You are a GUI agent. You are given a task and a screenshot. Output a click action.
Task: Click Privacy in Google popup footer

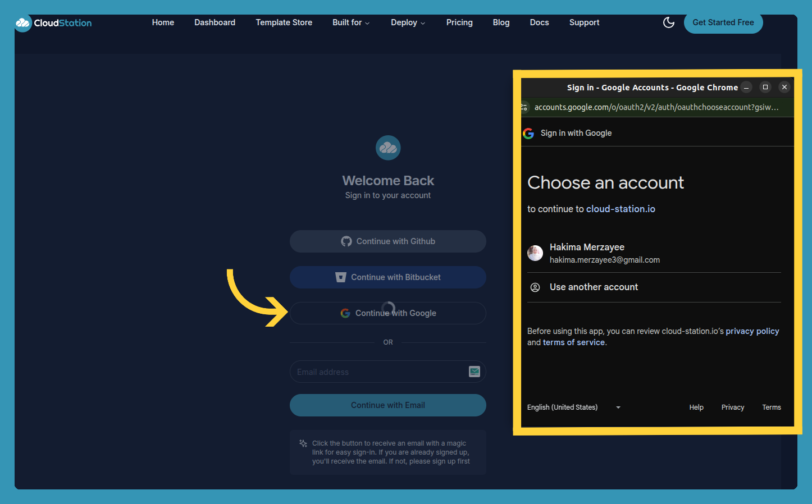coord(733,407)
